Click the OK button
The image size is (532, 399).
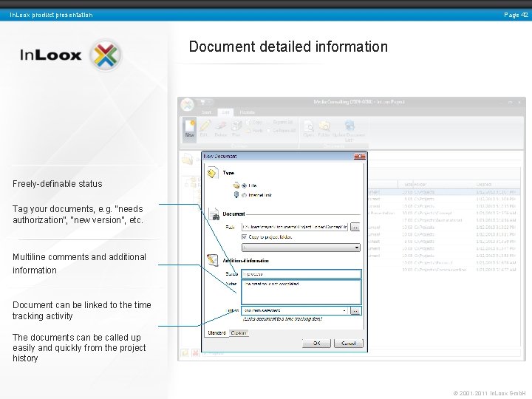(316, 344)
